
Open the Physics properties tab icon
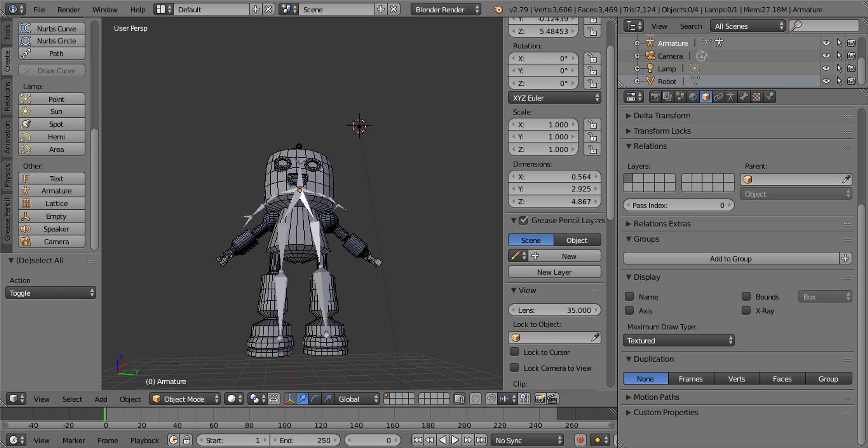pos(769,97)
